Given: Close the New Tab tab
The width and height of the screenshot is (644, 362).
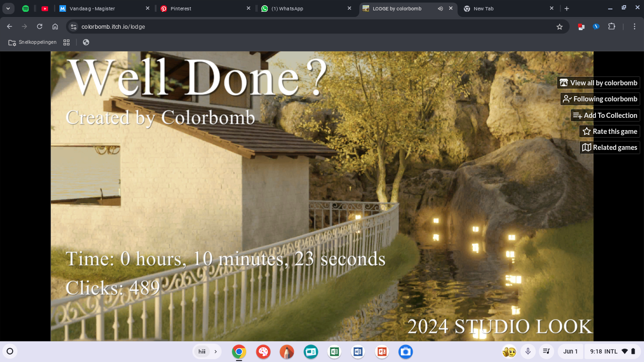Looking at the screenshot, I should pyautogui.click(x=552, y=8).
